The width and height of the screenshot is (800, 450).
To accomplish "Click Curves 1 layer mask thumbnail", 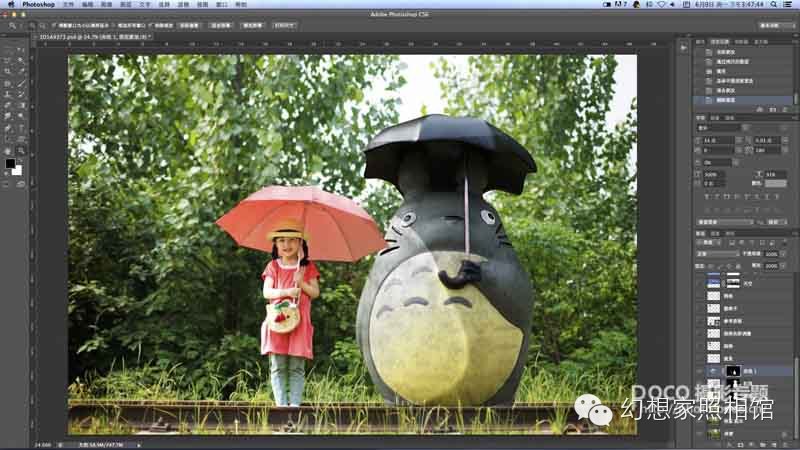I will tap(733, 371).
